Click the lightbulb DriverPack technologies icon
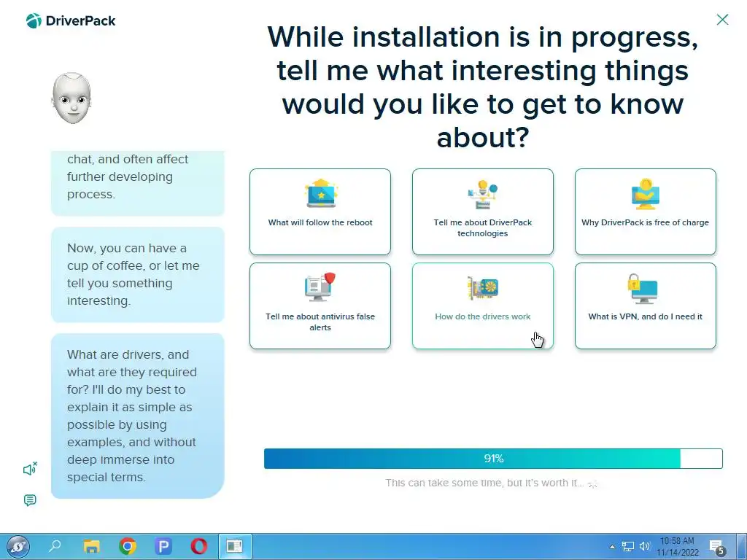Image resolution: width=747 pixels, height=560 pixels. (483, 194)
